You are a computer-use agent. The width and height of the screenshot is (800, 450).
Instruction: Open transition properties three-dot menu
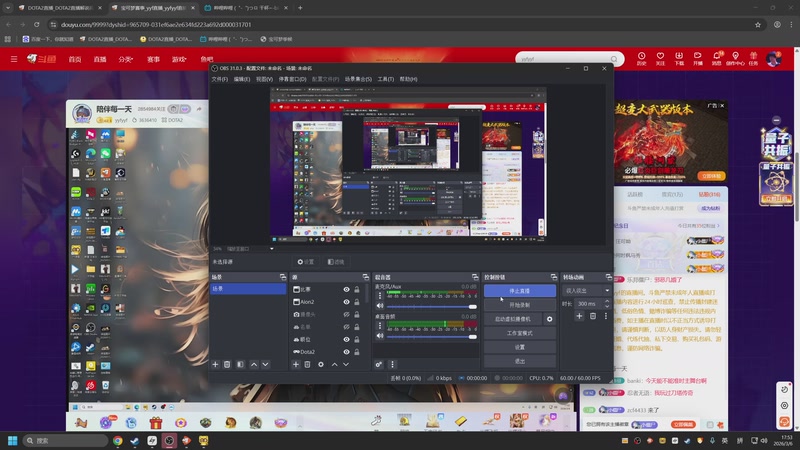point(606,316)
